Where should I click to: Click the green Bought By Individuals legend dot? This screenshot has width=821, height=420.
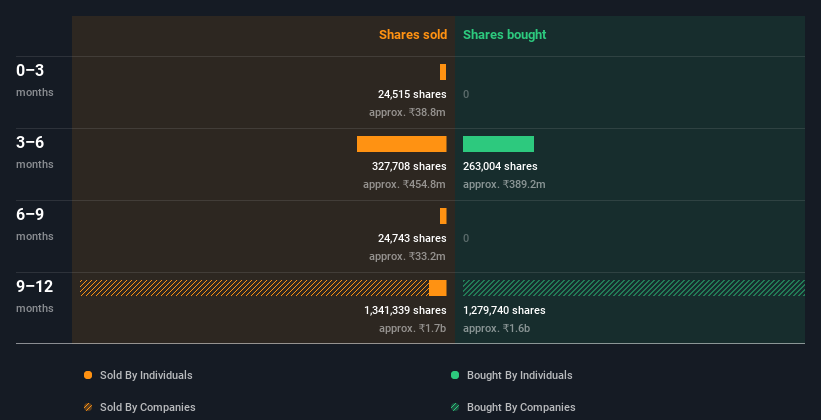point(455,375)
